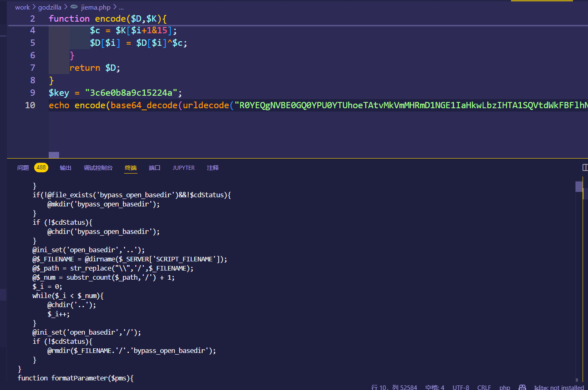Viewport: 588px width, 390px height.
Task: Click line and column indicator '行 10, 列 52584'
Action: (x=394, y=387)
